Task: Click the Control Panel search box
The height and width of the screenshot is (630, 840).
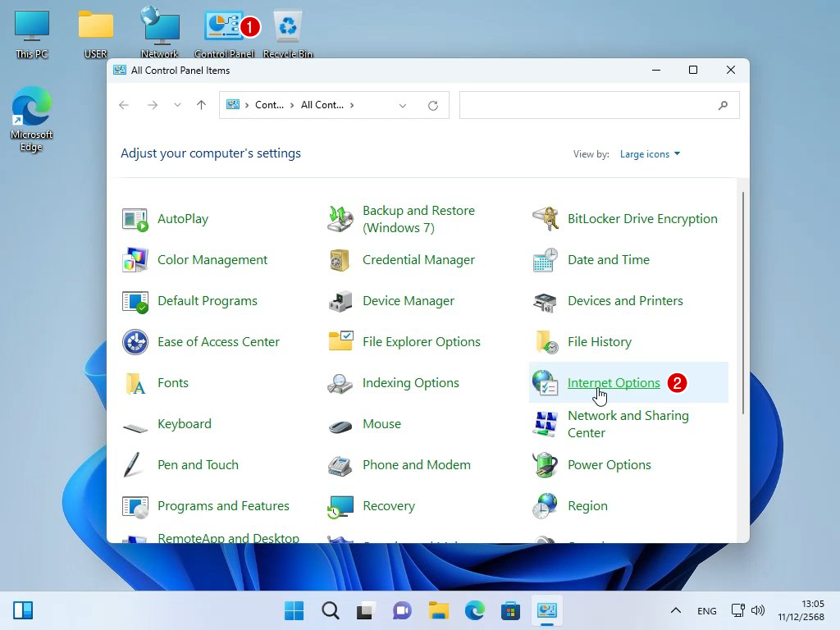Action: click(x=589, y=105)
